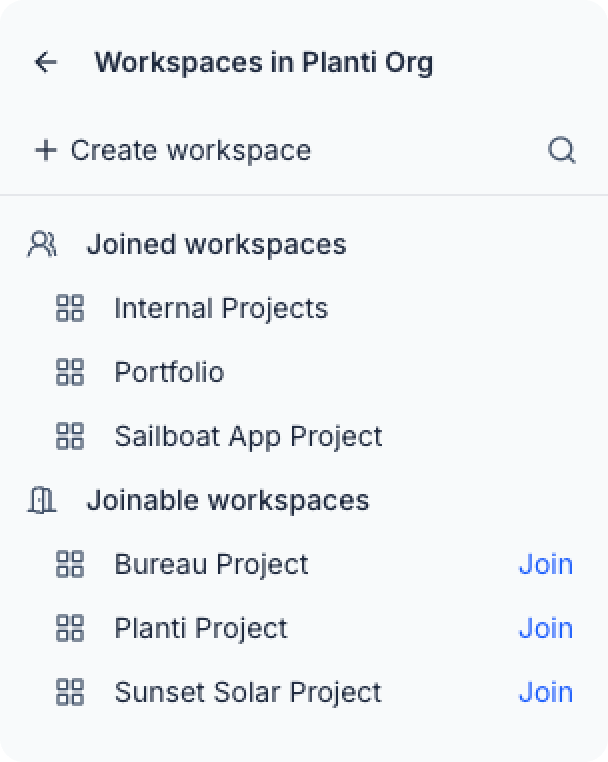The width and height of the screenshot is (608, 762).
Task: Click the grid icon beside Planti Project
Action: click(70, 629)
